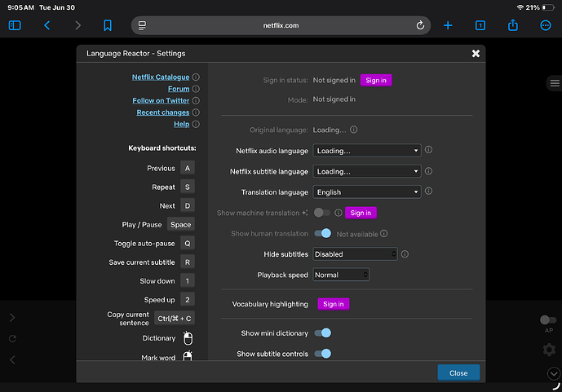Tap the Safari bookmarks icon
562x392 pixels.
(x=108, y=25)
